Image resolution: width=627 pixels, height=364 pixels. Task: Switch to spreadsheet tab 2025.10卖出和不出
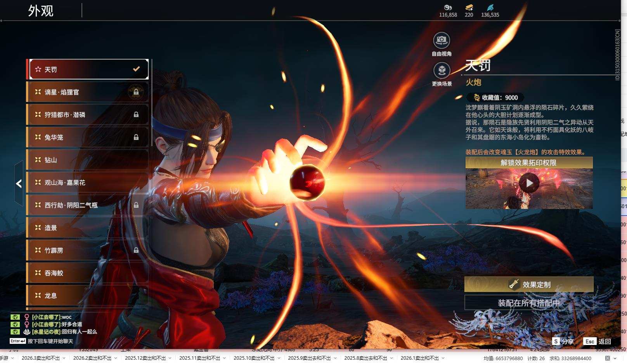click(x=254, y=358)
